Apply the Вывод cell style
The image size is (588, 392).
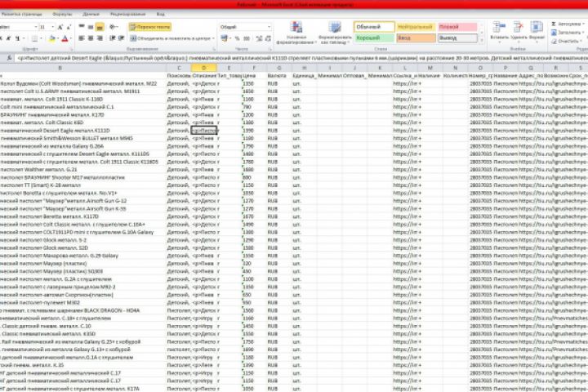pyautogui.click(x=457, y=38)
